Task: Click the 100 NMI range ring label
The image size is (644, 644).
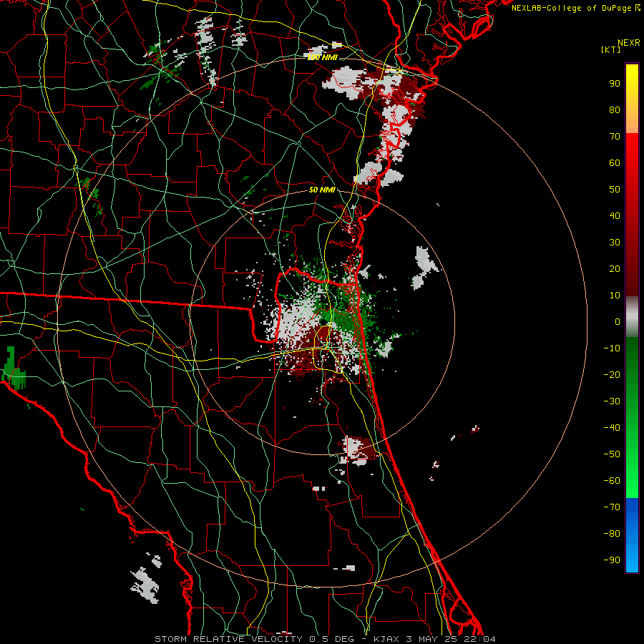Action: click(x=323, y=57)
